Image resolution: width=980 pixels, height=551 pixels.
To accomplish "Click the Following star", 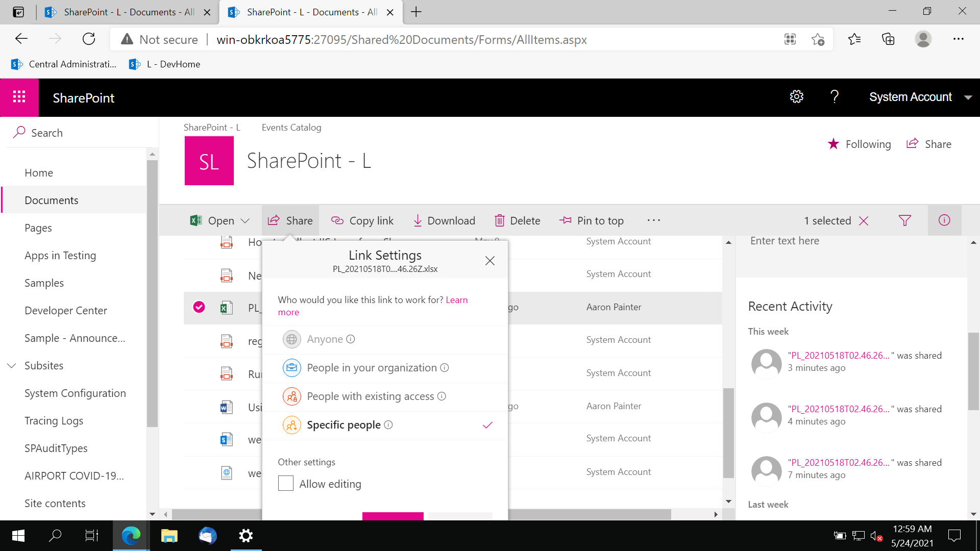I will click(x=833, y=144).
